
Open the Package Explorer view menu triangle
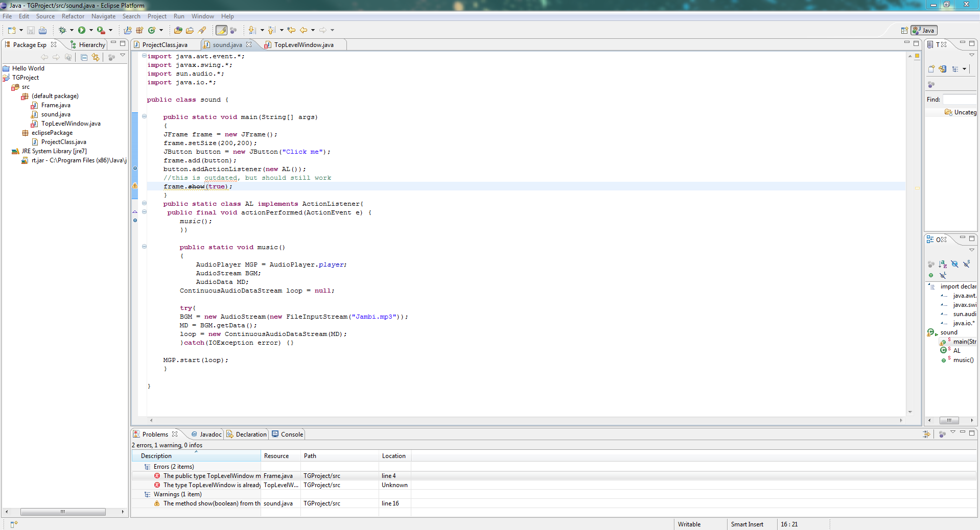[123, 55]
